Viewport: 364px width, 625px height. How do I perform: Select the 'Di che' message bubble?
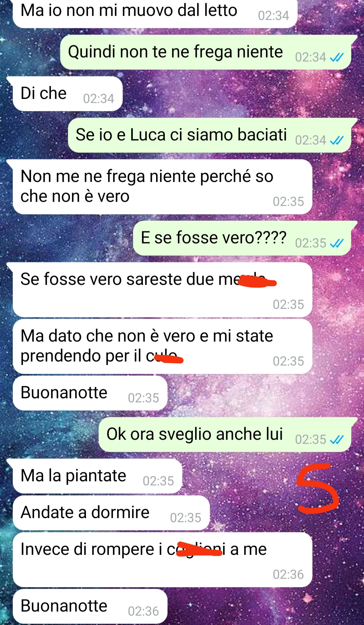[x=67, y=93]
